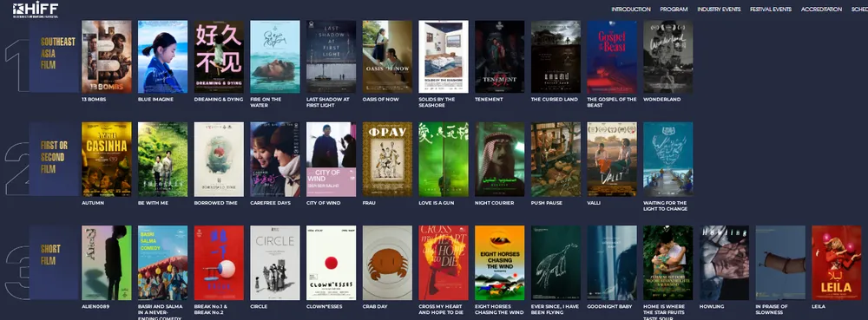The height and width of the screenshot is (320, 868).
Task: Open The Gospel of the Beast poster
Action: point(612,56)
